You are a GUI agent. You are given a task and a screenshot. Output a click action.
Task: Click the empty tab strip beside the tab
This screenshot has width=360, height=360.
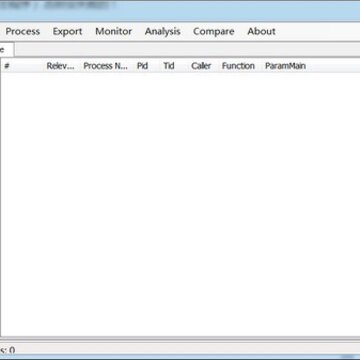[x=187, y=50]
